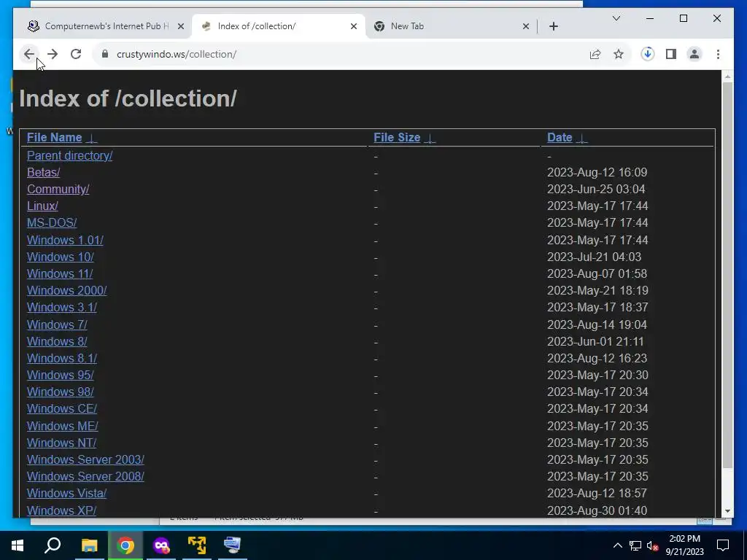Open the purple masked app in taskbar
The width and height of the screenshot is (747, 560).
161,545
